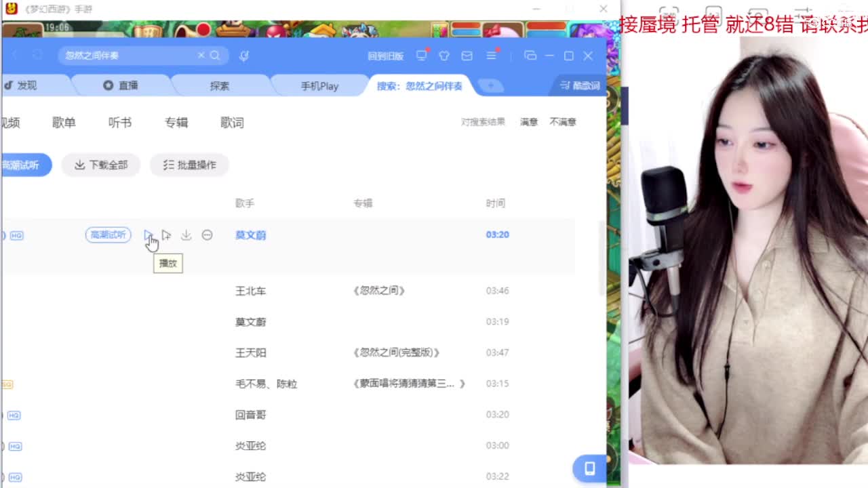Switch to the 专辑 albums tab
Image resolution: width=868 pixels, height=488 pixels.
[176, 123]
